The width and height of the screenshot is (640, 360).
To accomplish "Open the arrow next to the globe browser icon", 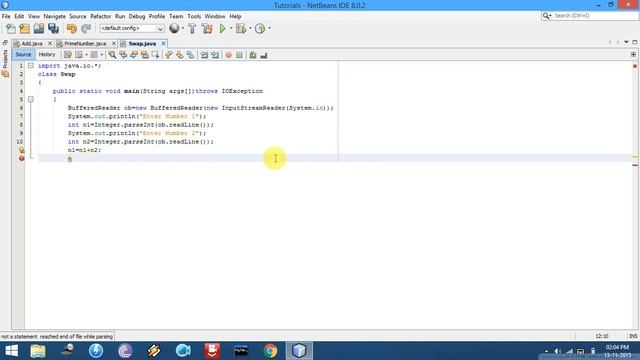I will coord(182,29).
